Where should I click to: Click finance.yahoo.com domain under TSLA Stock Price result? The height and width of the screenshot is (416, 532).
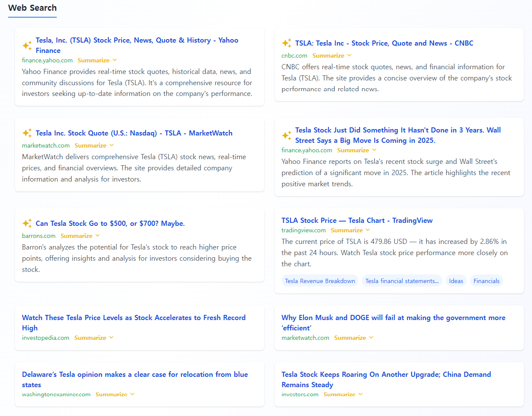[x=47, y=60]
